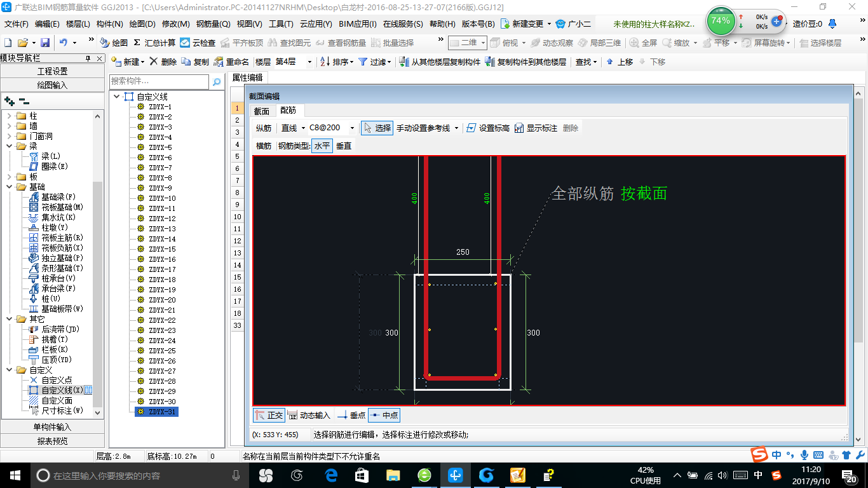The image size is (868, 488).
Task: Click 上移 move up arrow
Action: click(620, 62)
